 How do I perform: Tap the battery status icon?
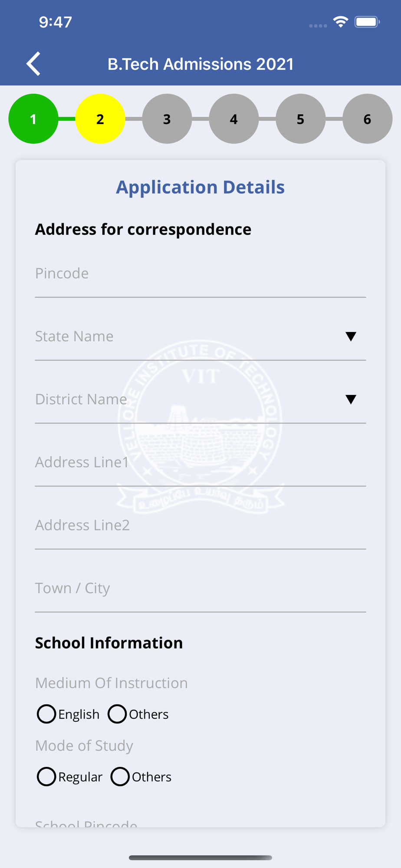[x=367, y=22]
